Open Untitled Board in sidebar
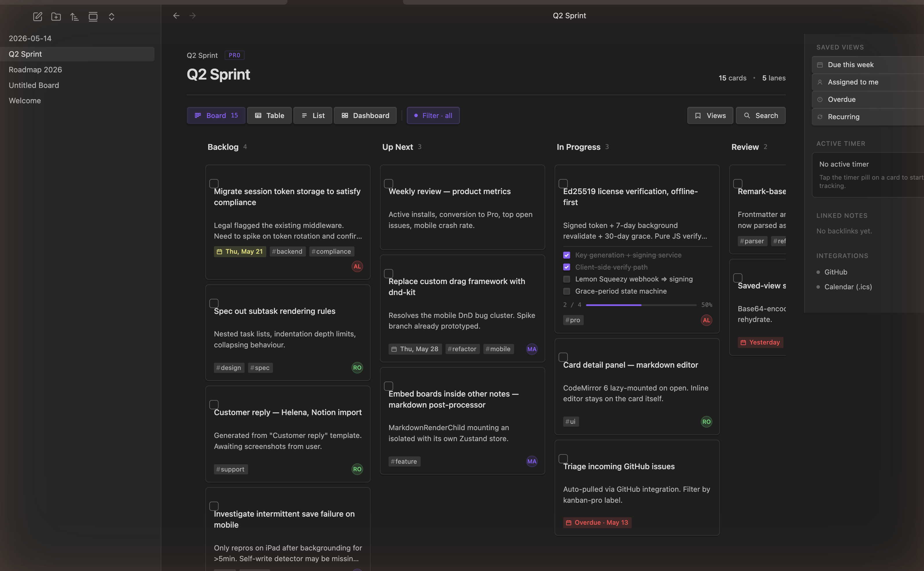The height and width of the screenshot is (571, 924). click(77, 85)
